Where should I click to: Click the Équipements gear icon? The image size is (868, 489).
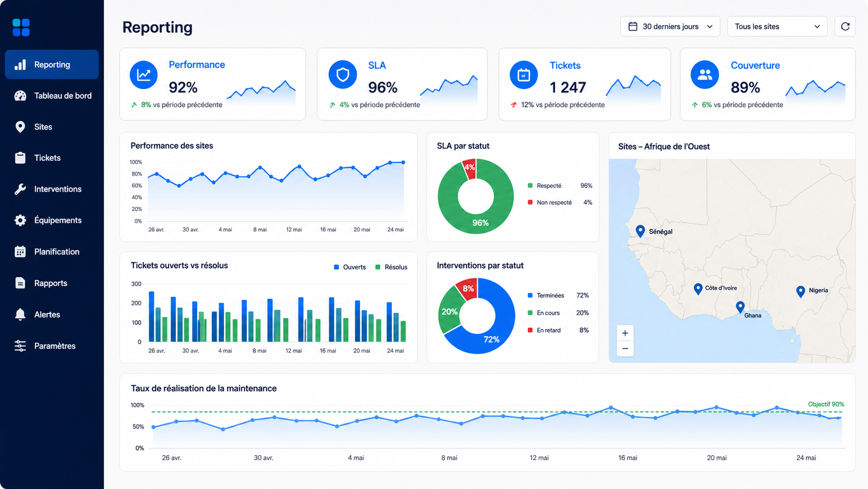click(x=20, y=220)
